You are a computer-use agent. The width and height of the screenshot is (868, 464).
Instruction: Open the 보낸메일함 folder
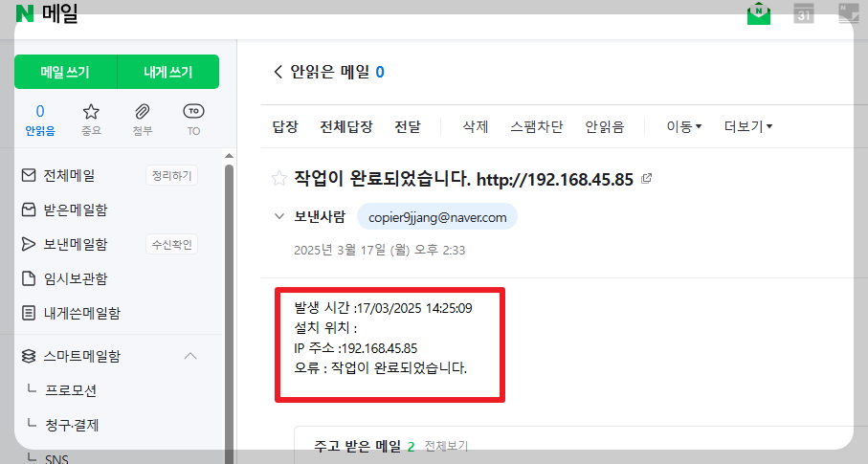[76, 244]
